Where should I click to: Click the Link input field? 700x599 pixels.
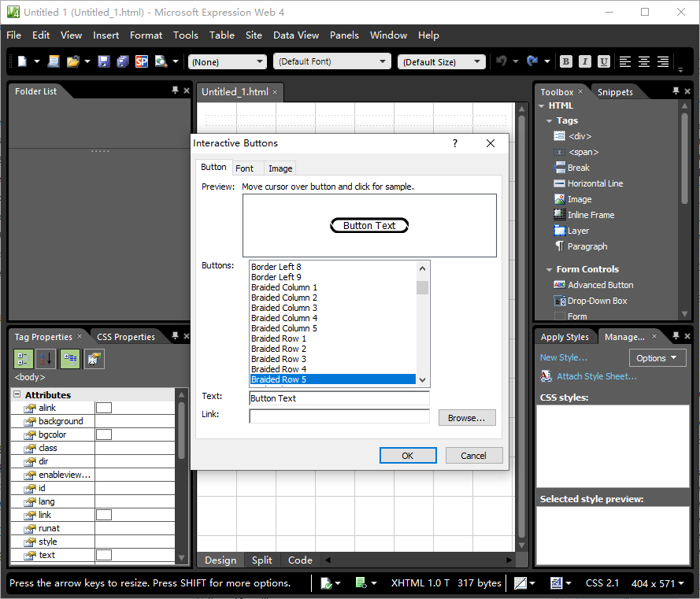click(339, 416)
